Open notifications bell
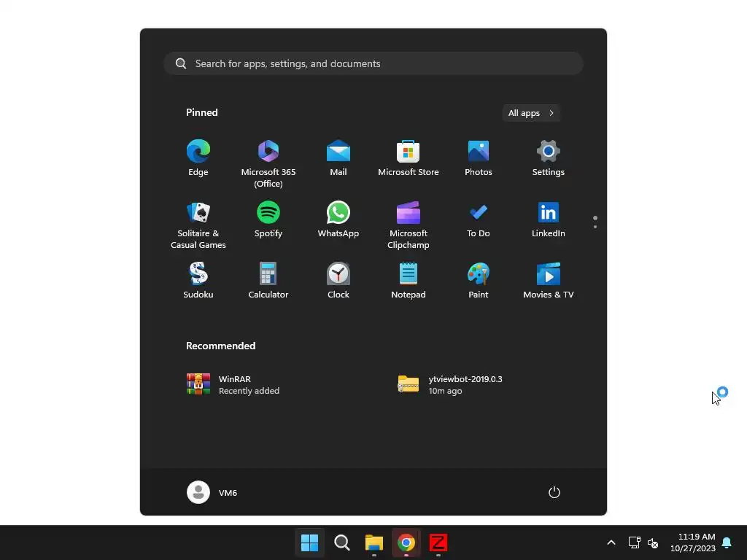Viewport: 747px width, 560px height. [727, 542]
